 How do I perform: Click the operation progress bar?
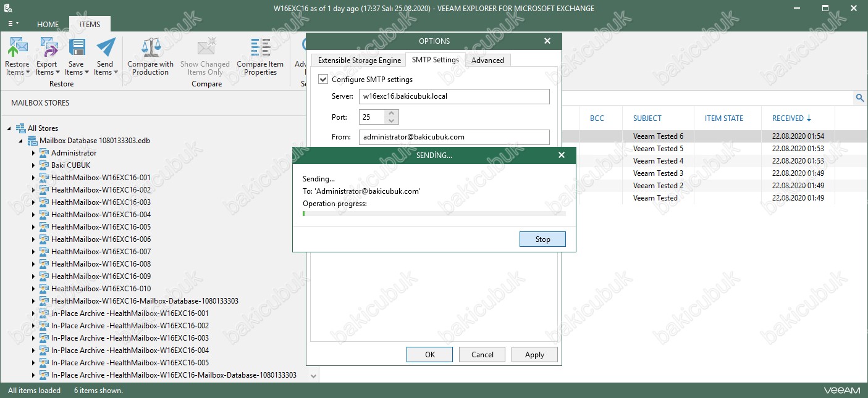(434, 214)
